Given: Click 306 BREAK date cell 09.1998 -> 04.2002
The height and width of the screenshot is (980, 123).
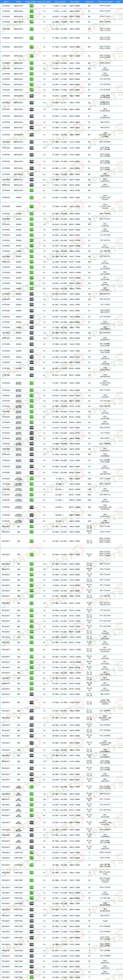Looking at the screenshot, I should pos(60,841).
